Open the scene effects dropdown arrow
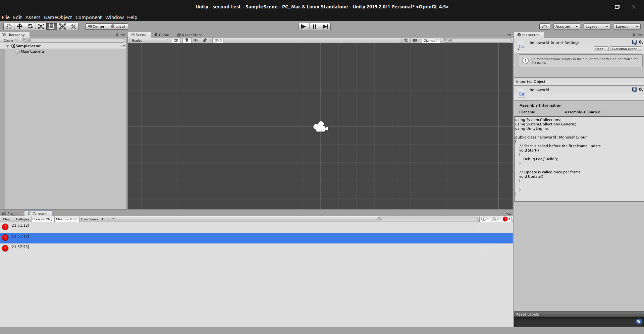This screenshot has height=334, width=644. (x=210, y=40)
